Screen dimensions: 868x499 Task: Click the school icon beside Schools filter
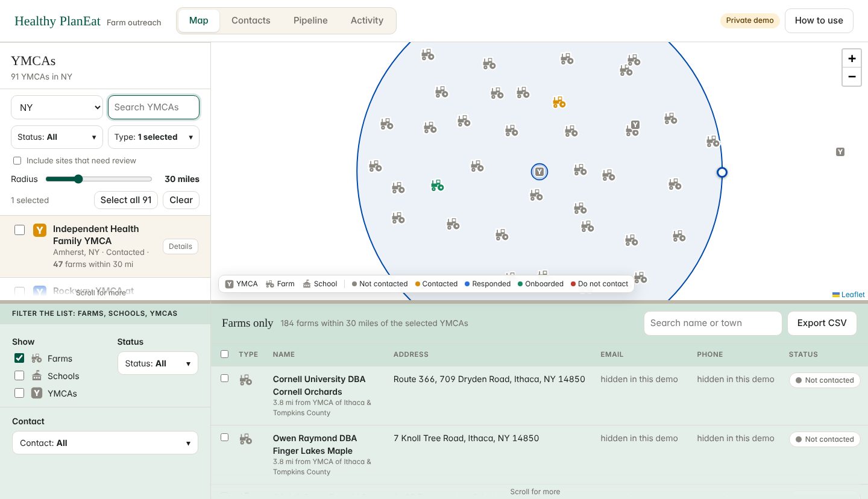point(37,376)
